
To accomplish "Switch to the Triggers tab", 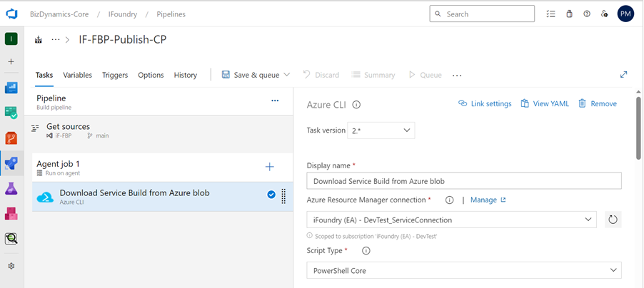I will 115,75.
